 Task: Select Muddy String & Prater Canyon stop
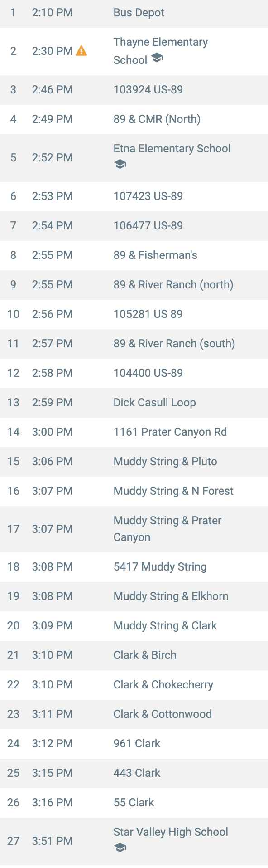tap(134, 529)
